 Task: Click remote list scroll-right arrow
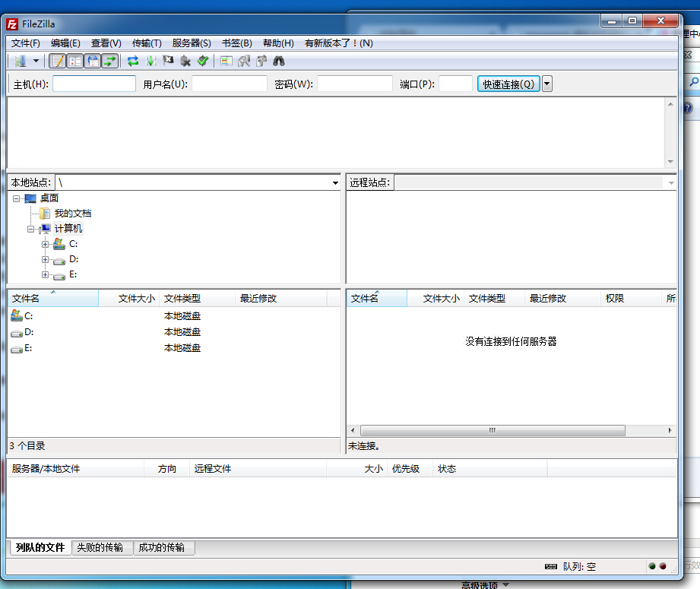[670, 430]
